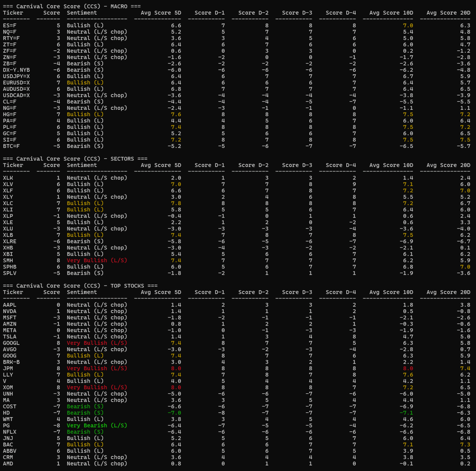476x471 pixels.
Task: Select the SI=F ticker
Action: click(x=10, y=140)
